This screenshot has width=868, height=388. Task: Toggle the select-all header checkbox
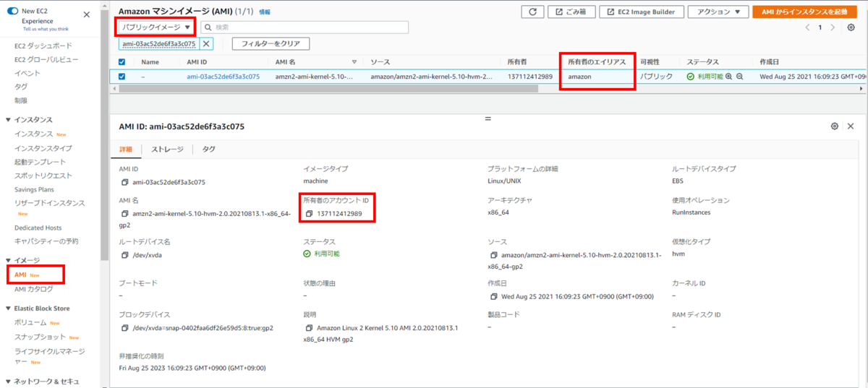(122, 62)
